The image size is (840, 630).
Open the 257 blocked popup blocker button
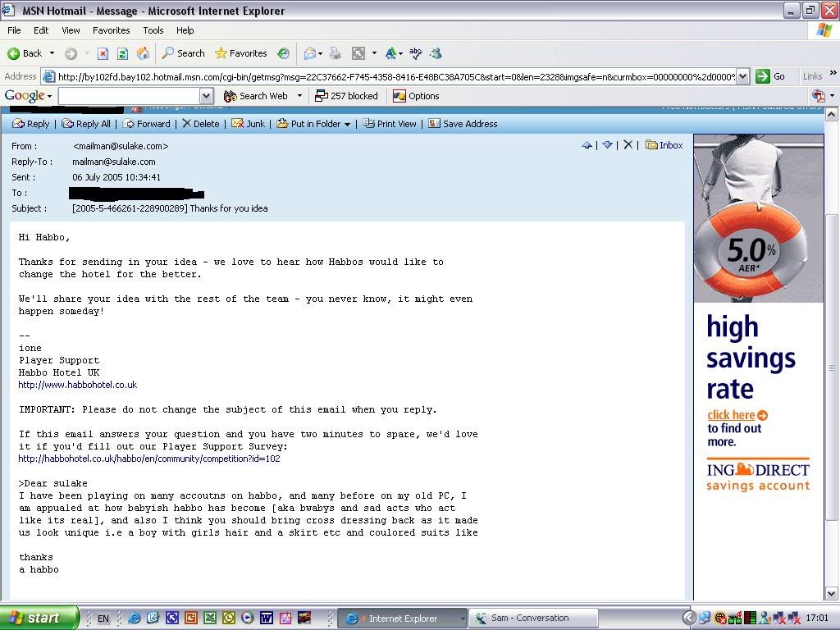coord(346,96)
